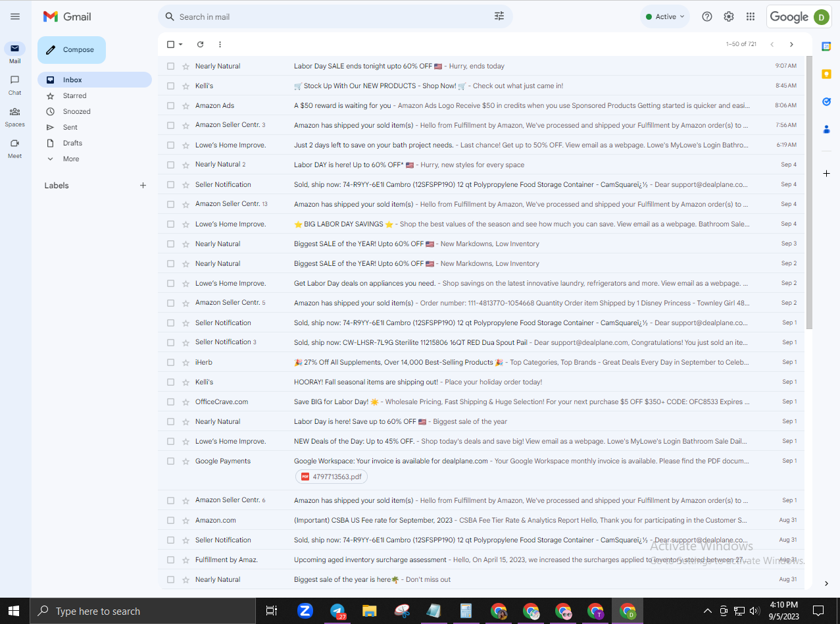Open the More options three-dot menu above the list
The width and height of the screenshot is (840, 624).
pyautogui.click(x=220, y=44)
